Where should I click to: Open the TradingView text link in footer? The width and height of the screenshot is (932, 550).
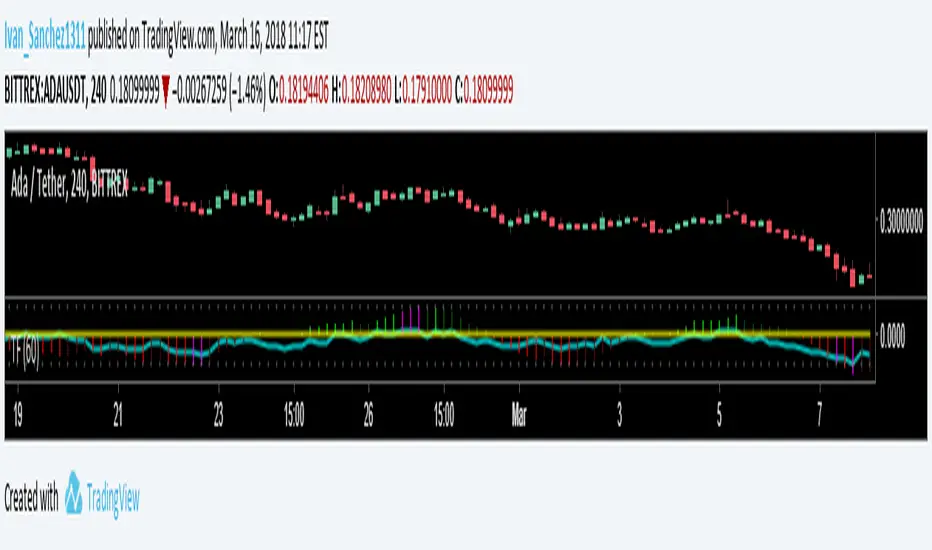point(113,498)
